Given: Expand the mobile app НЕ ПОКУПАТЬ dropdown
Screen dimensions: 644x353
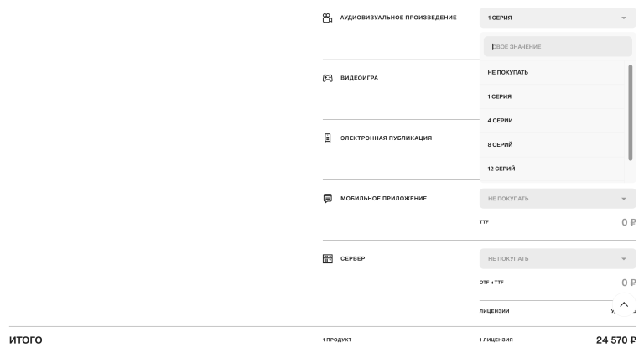Looking at the screenshot, I should click(558, 199).
